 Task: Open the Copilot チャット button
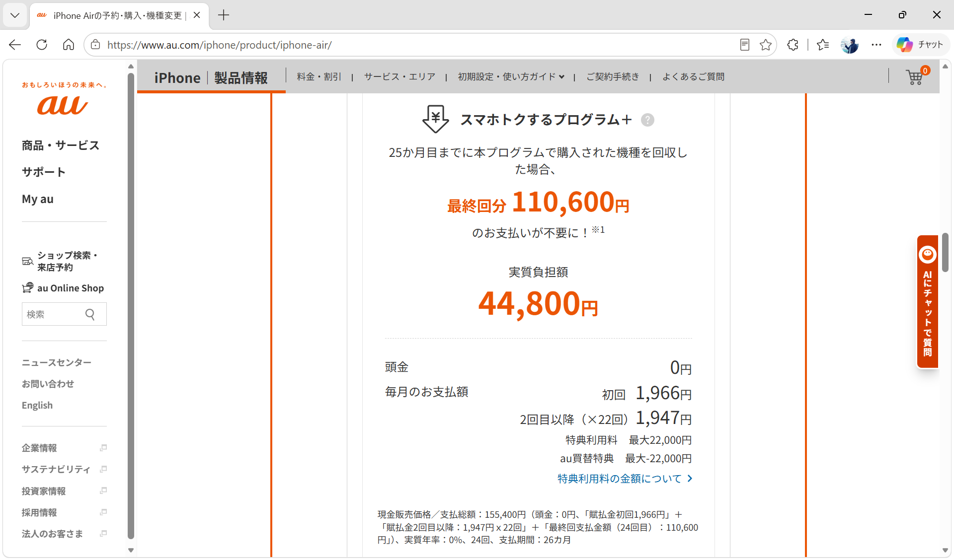920,45
